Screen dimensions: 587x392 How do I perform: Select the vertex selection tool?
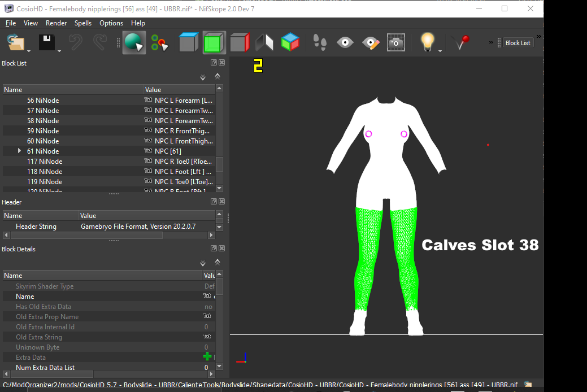[160, 42]
